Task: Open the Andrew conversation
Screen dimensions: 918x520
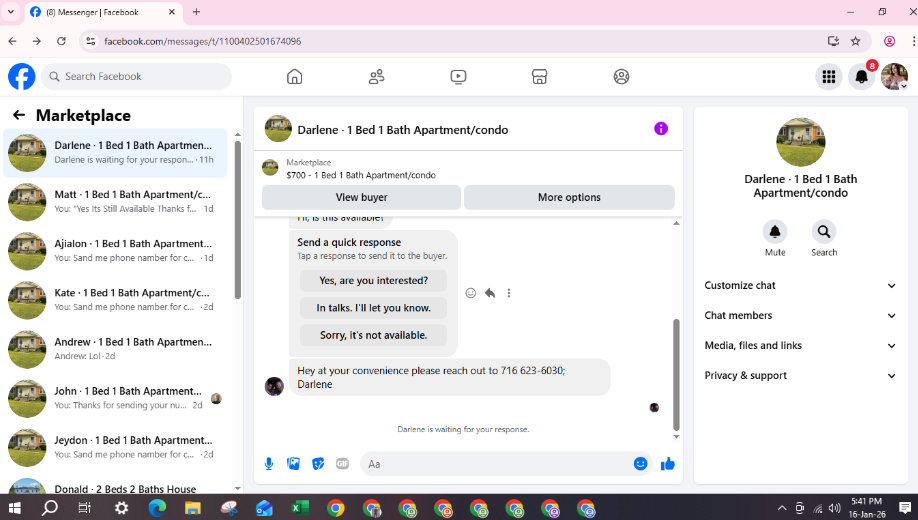Action: click(x=115, y=349)
